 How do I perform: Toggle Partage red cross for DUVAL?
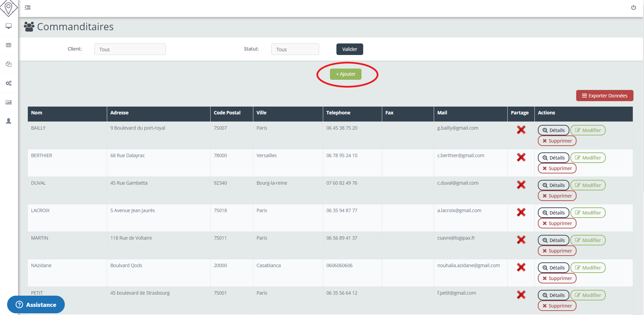click(x=521, y=185)
